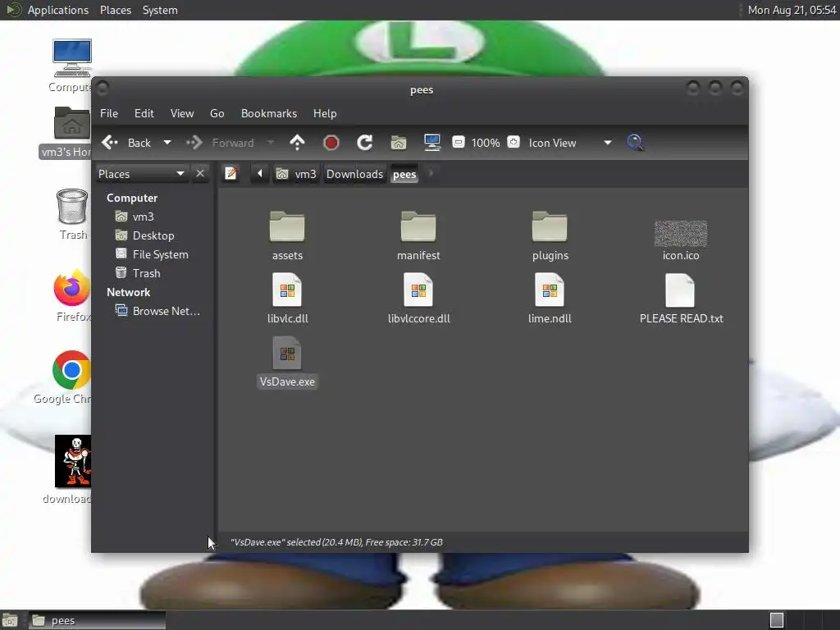This screenshot has width=840, height=630.
Task: Select the VsDave.exe file
Action: pyautogui.click(x=287, y=362)
